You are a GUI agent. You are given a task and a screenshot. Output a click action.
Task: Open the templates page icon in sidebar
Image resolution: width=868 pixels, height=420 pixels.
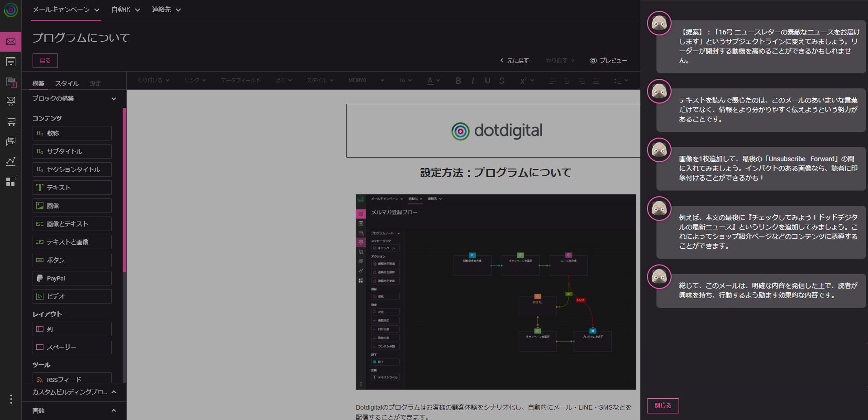click(x=11, y=62)
